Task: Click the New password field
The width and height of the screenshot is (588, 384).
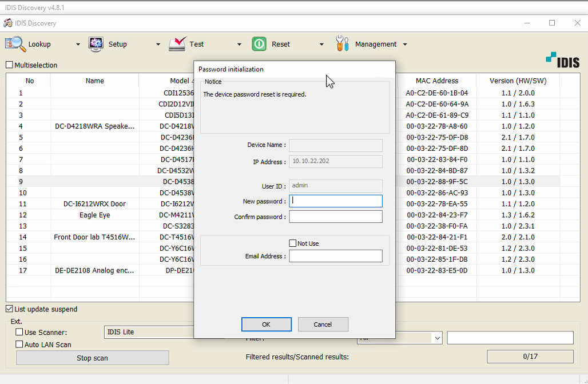Action: [x=336, y=201]
